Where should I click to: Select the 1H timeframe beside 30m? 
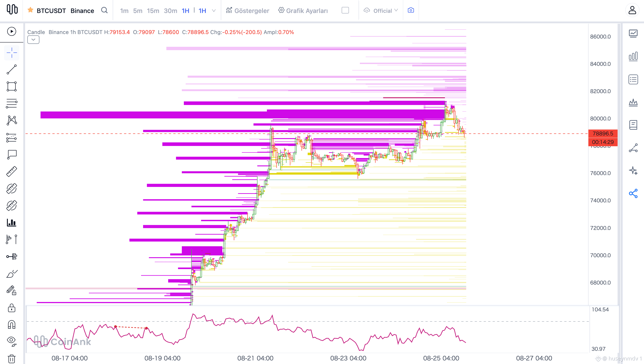pos(185,11)
